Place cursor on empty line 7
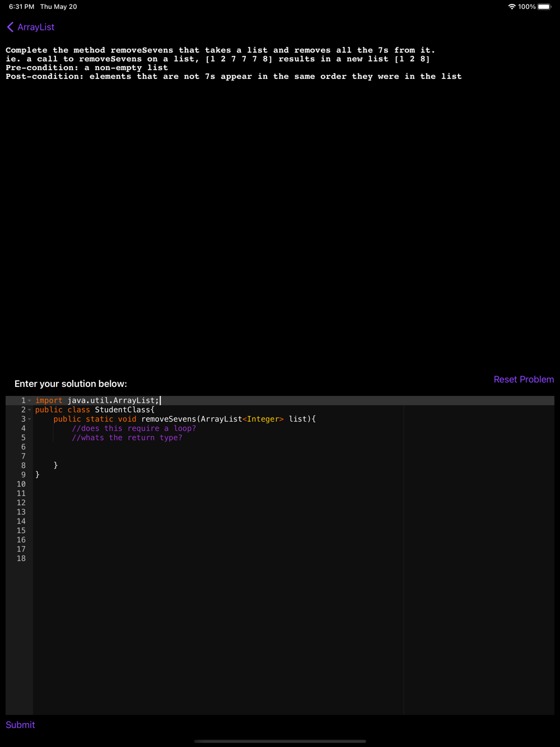Screen dimensions: 560x747 click(293, 456)
